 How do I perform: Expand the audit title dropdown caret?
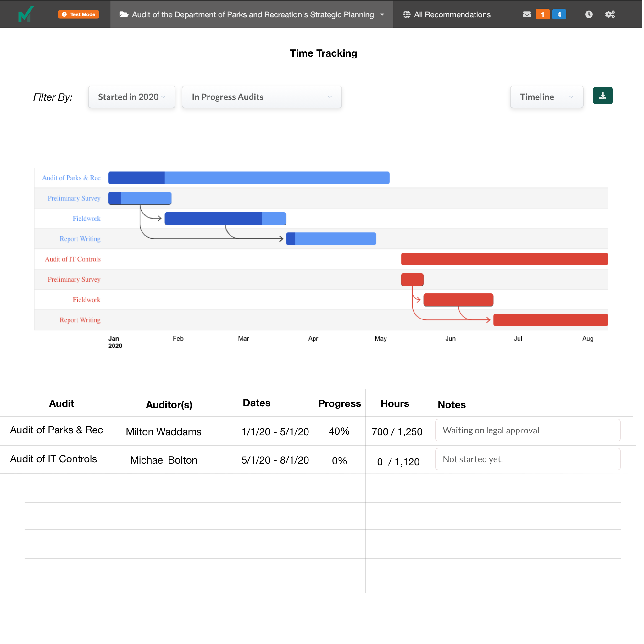(382, 15)
